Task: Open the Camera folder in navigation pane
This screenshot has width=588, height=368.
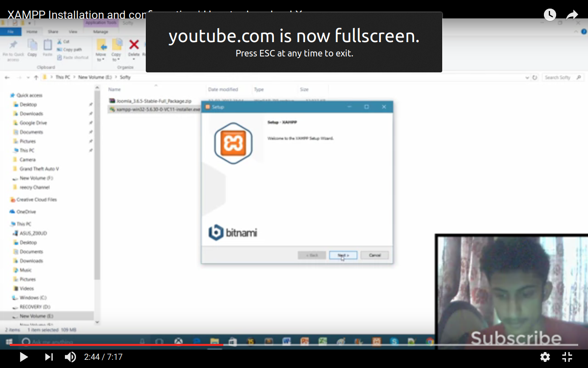Action: pyautogui.click(x=25, y=159)
